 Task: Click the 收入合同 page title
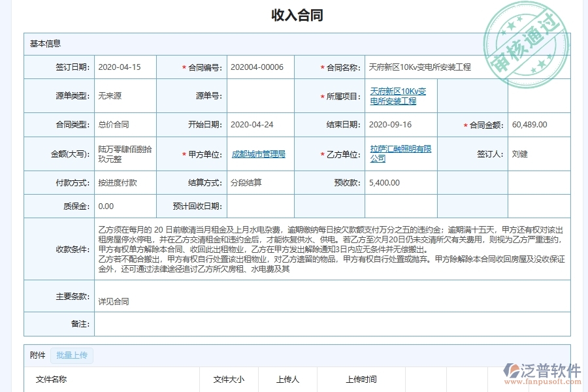tap(293, 15)
